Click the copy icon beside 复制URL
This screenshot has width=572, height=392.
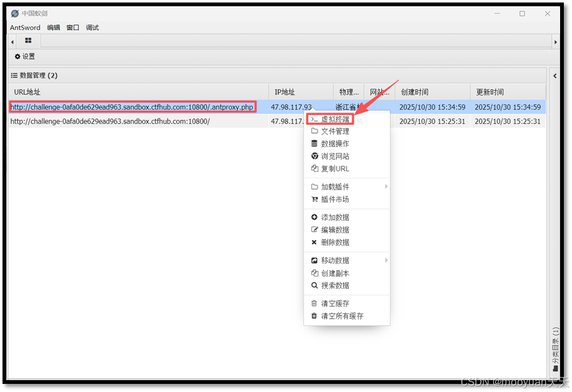[x=314, y=168]
